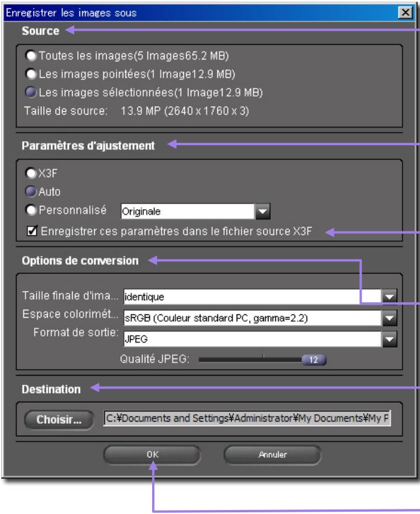Open the Format de sortie JPEG dropdown
Image resolution: width=420 pixels, height=514 pixels.
click(x=261, y=339)
